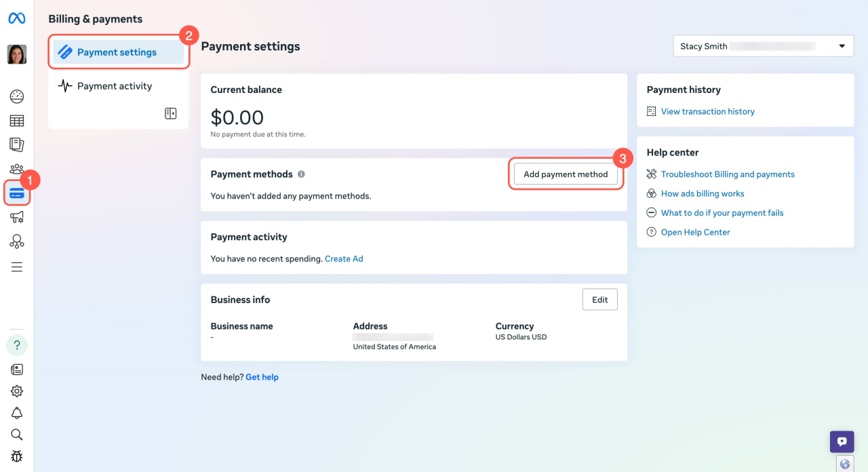
Task: Click the Add payment method button
Action: point(566,174)
